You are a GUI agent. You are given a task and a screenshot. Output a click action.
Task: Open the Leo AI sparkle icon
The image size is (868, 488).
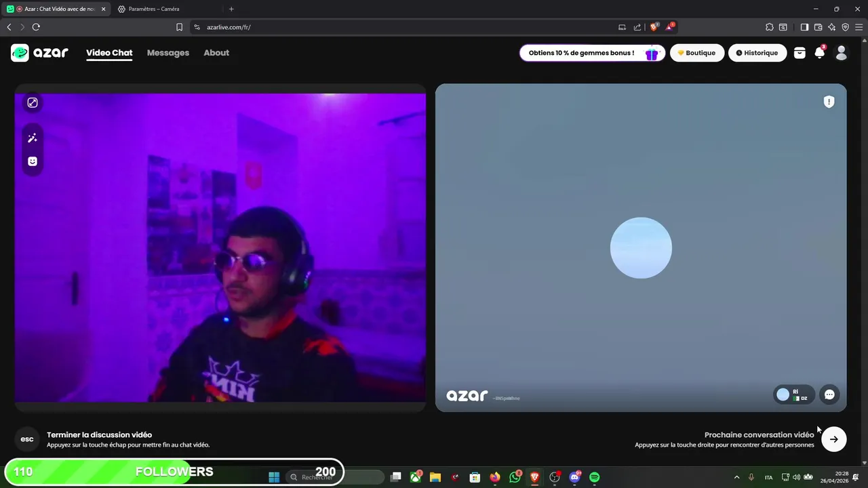(831, 27)
